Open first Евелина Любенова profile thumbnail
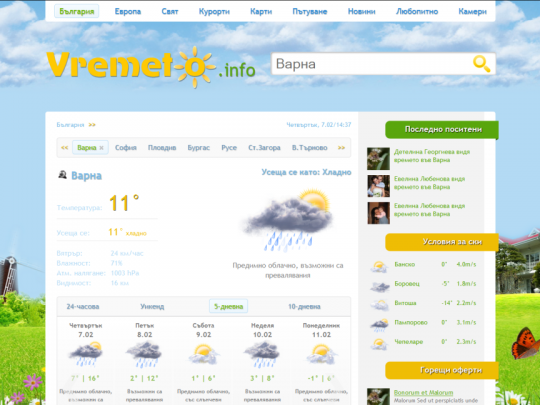The width and height of the screenshot is (540, 405). tap(378, 186)
